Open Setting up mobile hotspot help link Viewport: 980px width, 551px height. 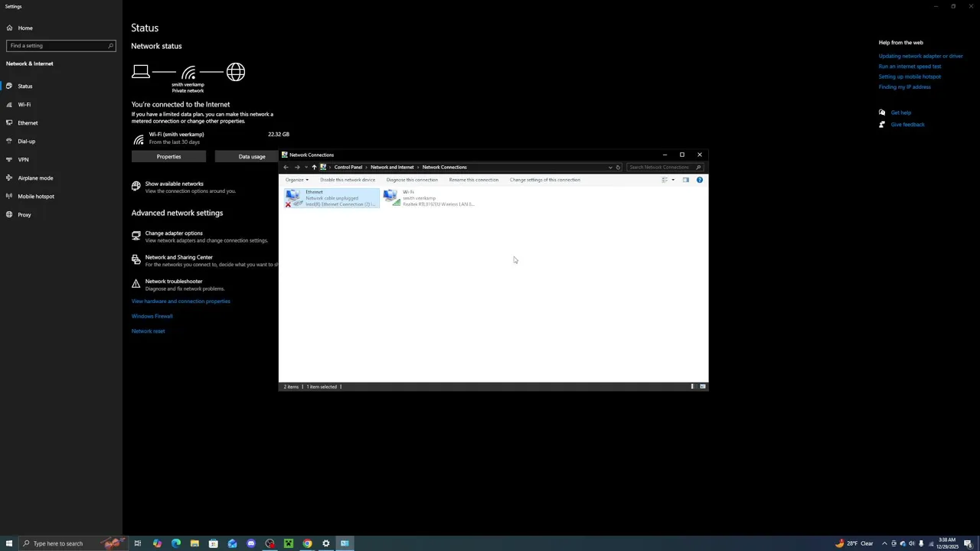point(910,77)
